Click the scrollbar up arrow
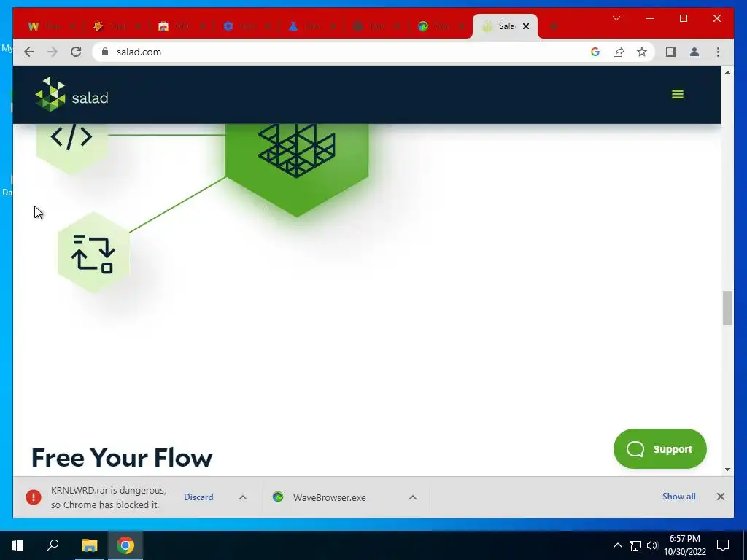Viewport: 747px width, 560px height. point(727,72)
